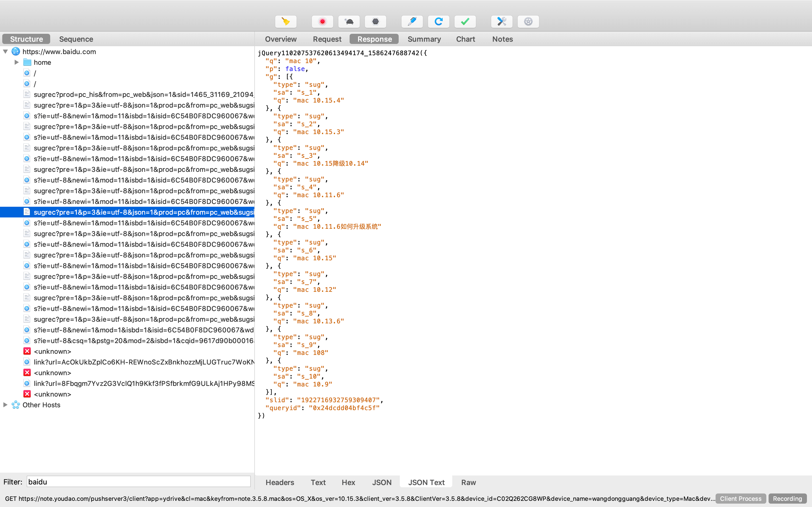Click the Structure view toggle
This screenshot has width=812, height=507.
point(26,39)
